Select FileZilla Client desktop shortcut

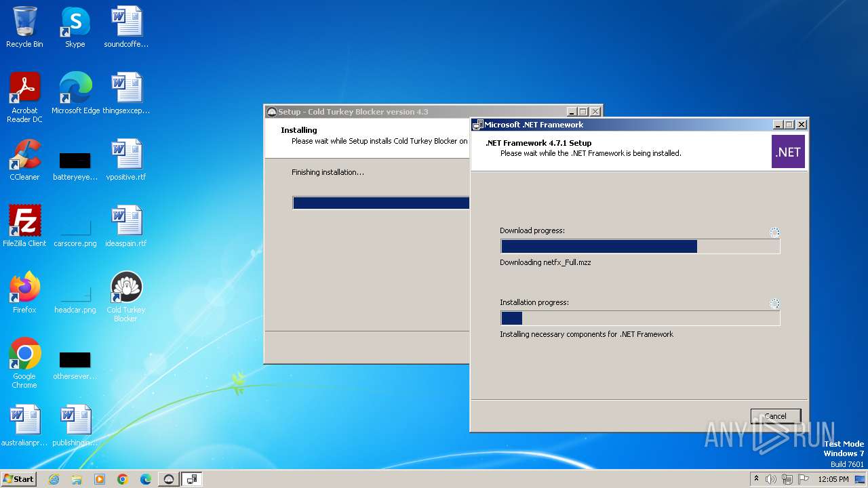click(x=24, y=226)
